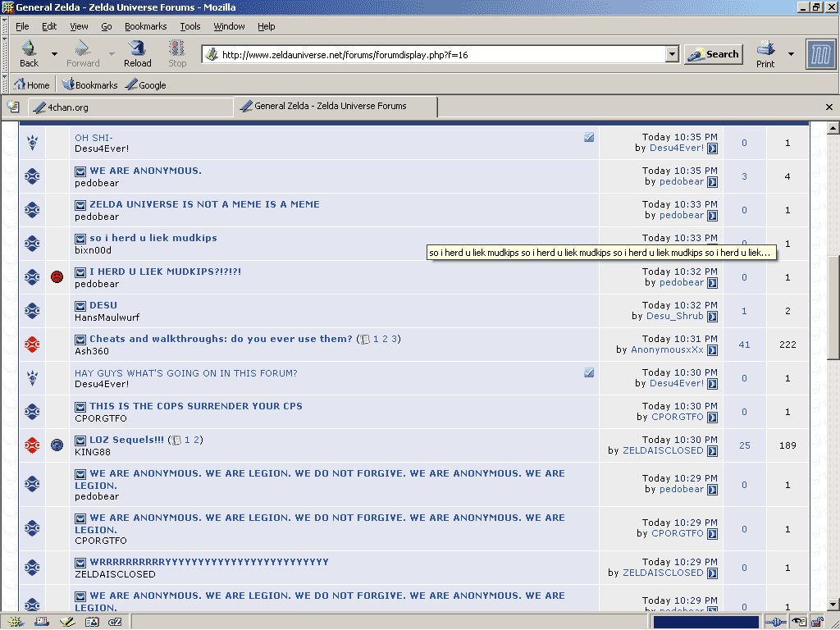
Task: Click the thread status icon in OH SHI- row
Action: tap(32, 143)
